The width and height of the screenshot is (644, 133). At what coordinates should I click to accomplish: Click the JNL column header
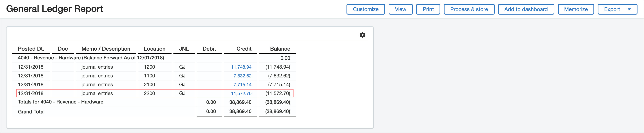tap(184, 49)
